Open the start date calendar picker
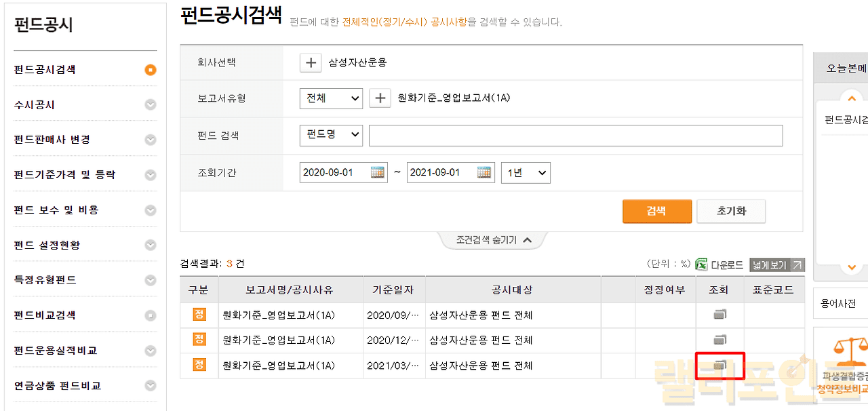868x411 pixels. [x=378, y=172]
